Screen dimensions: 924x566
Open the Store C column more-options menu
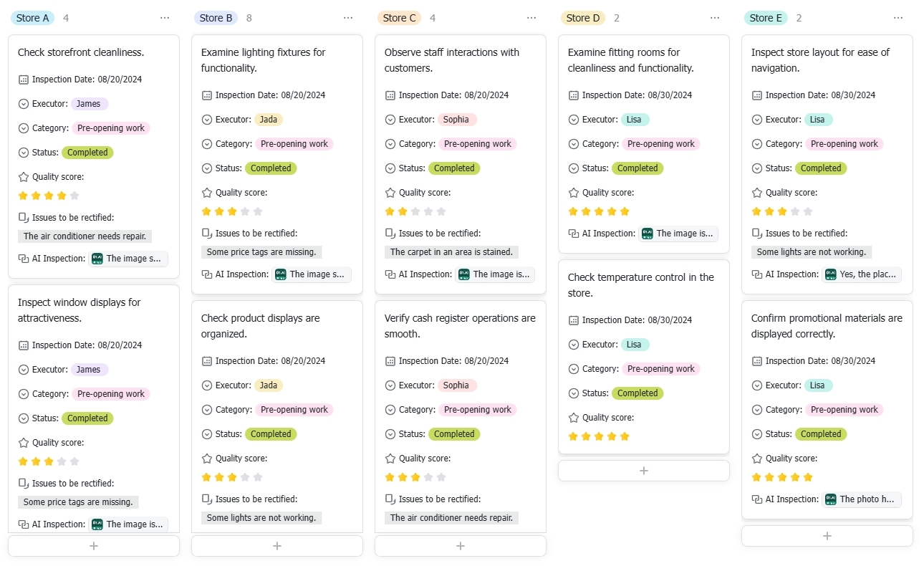[531, 18]
